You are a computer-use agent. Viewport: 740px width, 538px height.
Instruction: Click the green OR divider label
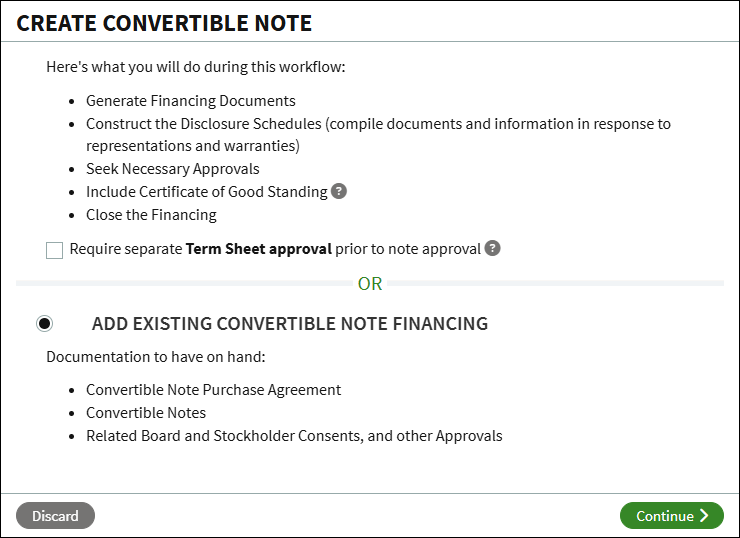click(370, 284)
